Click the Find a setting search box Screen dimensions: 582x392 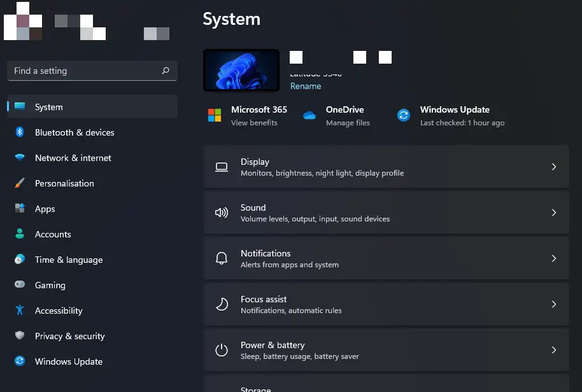coord(92,71)
